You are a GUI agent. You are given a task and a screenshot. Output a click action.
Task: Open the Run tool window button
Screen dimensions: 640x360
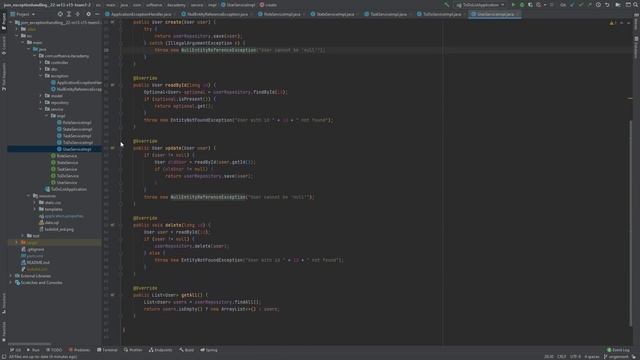tap(33, 350)
